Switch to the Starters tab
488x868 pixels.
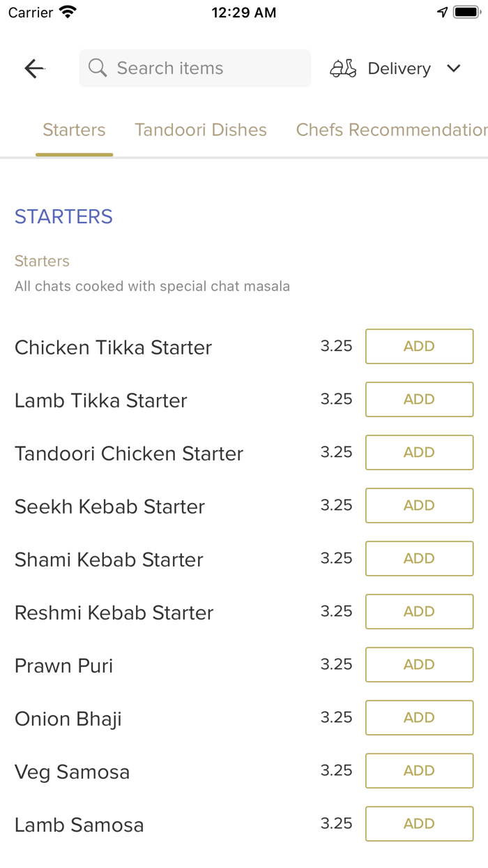(x=74, y=130)
